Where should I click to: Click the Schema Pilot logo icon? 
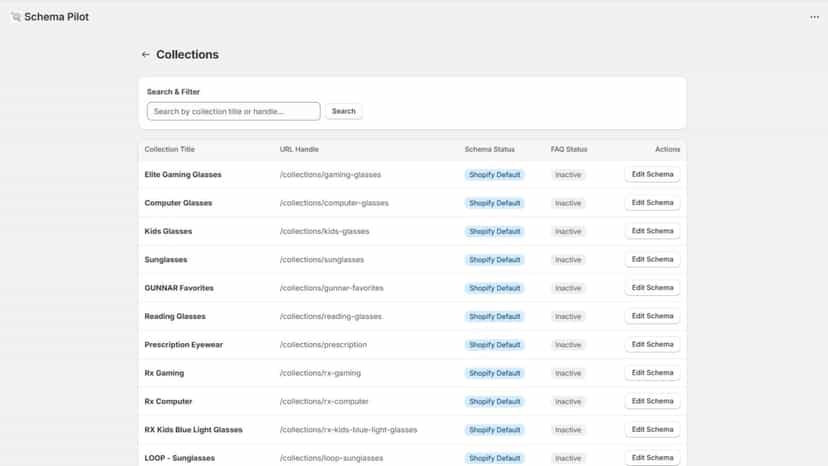pyautogui.click(x=16, y=17)
